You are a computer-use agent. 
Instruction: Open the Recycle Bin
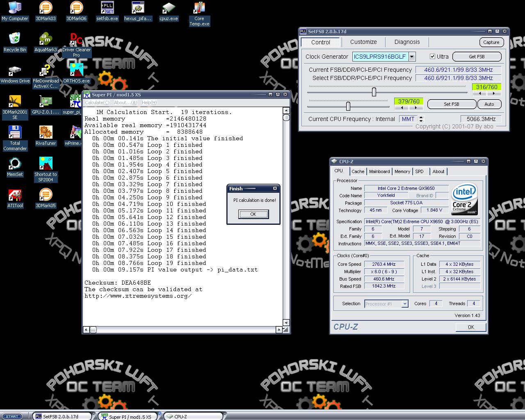tap(15, 43)
